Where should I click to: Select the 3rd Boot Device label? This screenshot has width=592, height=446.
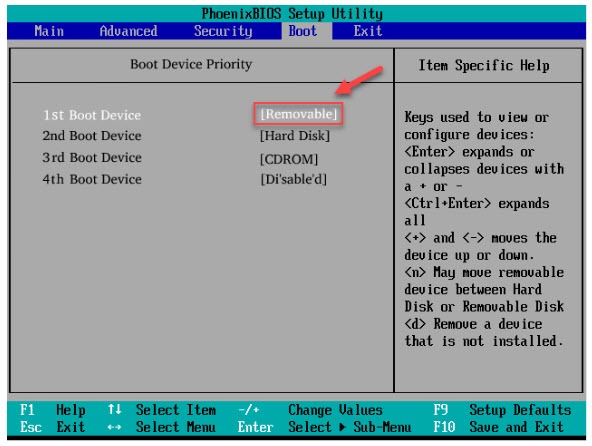pos(92,157)
